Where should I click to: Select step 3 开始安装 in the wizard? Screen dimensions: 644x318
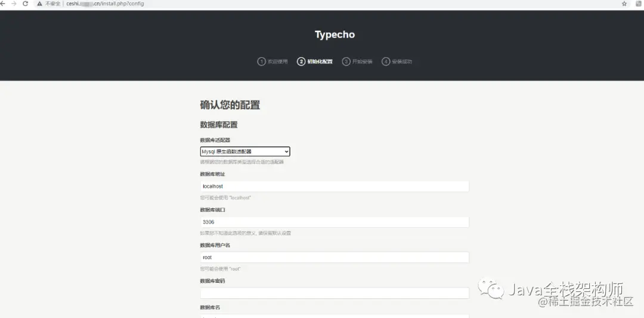[357, 61]
